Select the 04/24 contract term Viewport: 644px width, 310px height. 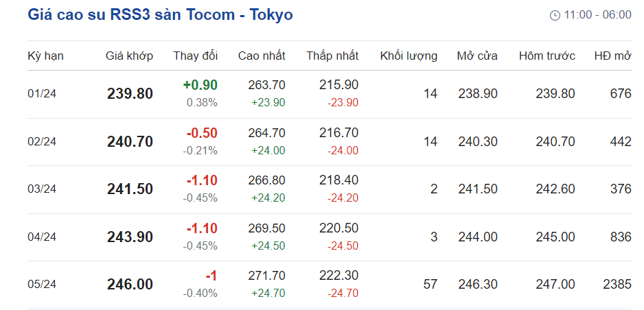click(x=42, y=237)
